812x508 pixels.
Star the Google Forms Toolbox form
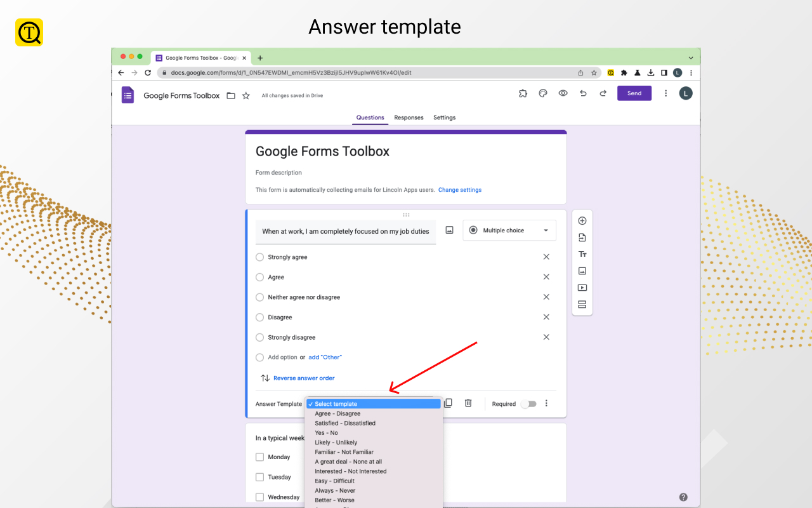246,96
